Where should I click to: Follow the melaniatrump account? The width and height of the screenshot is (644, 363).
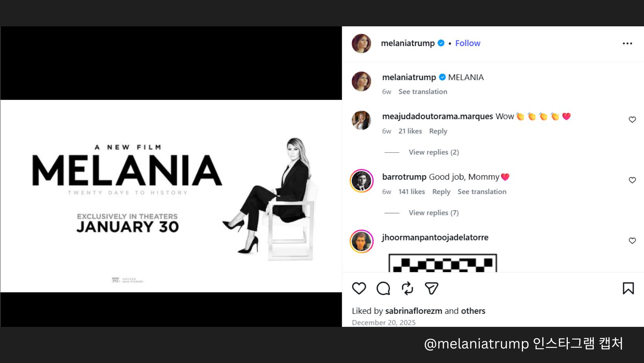coord(467,43)
